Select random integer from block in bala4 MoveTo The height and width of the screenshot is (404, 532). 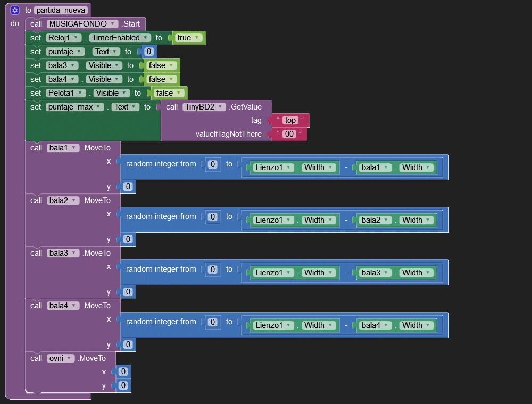pos(161,322)
